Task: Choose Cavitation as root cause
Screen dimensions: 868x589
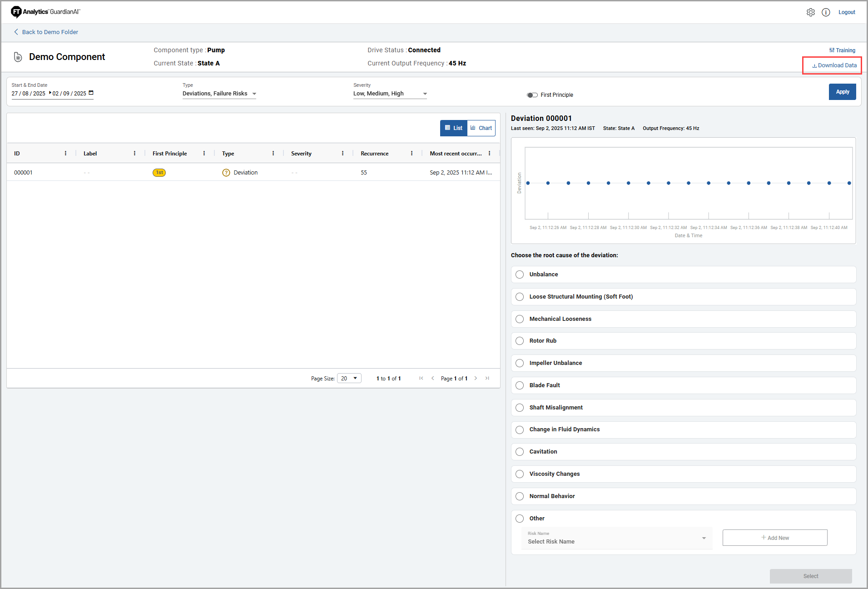Action: (520, 452)
